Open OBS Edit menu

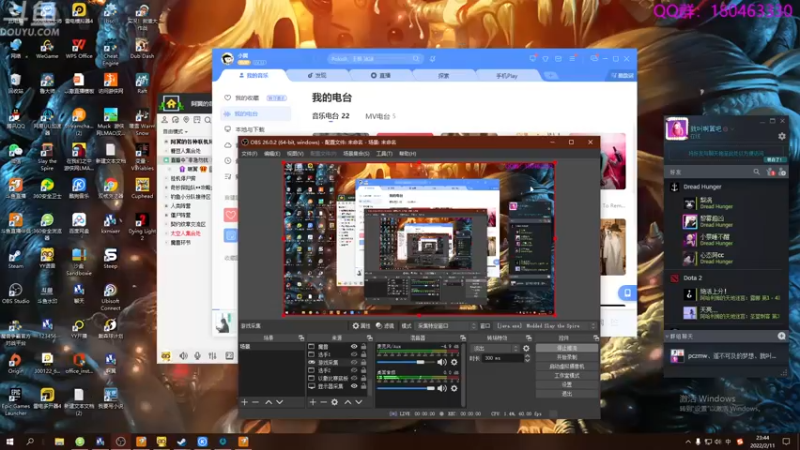(272, 154)
